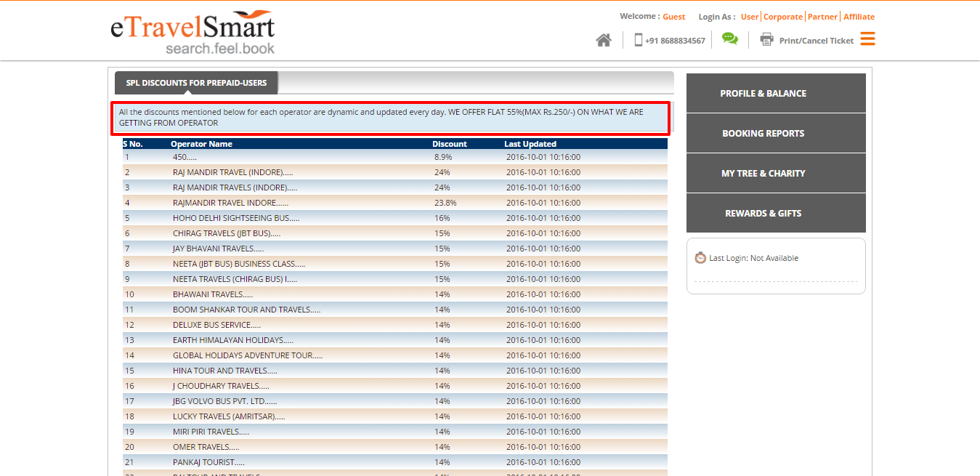Open My Tree & Charity section
This screenshot has height=476, width=980.
pyautogui.click(x=763, y=173)
